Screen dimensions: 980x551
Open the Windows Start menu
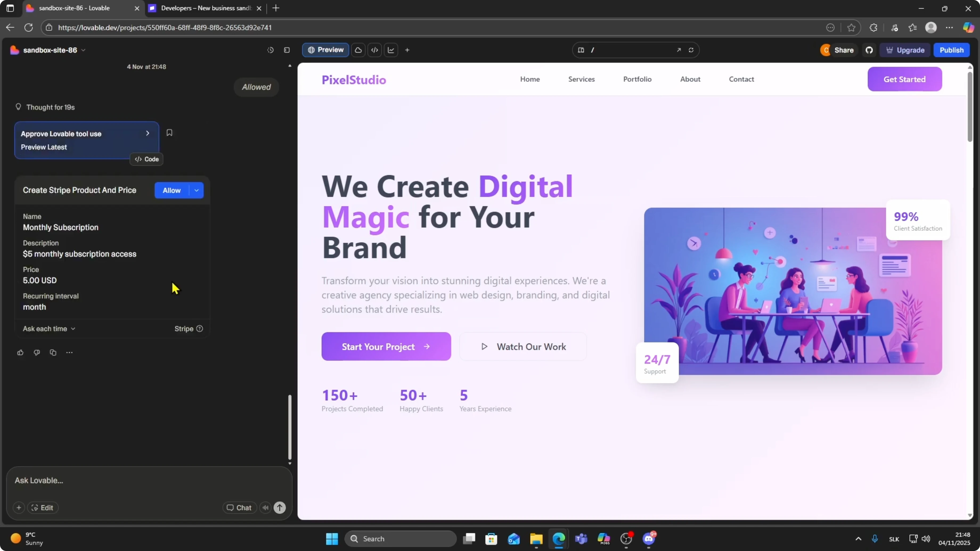click(x=332, y=539)
